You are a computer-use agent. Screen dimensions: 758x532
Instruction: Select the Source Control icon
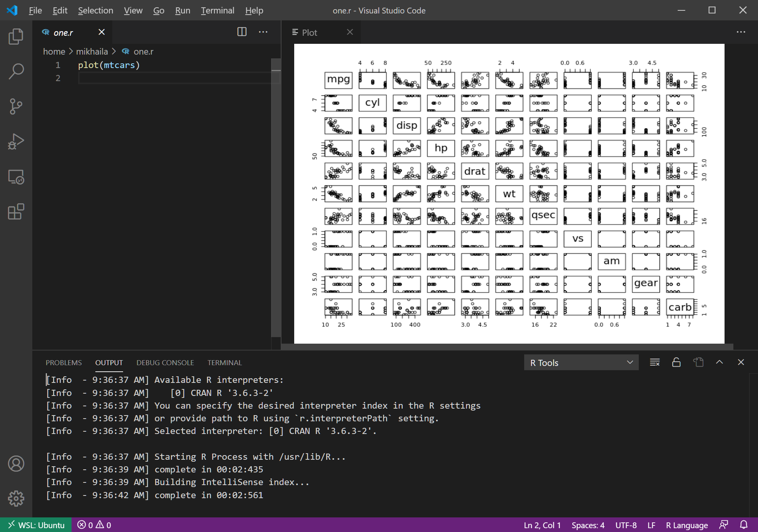(x=16, y=106)
